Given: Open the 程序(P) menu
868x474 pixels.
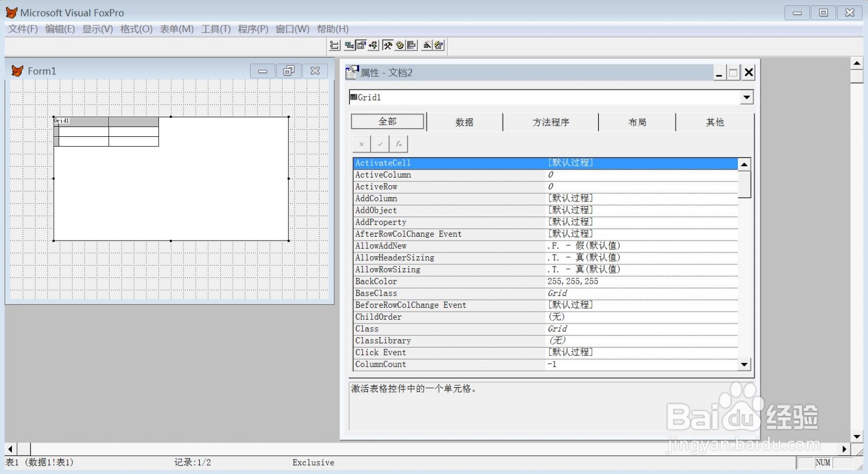Looking at the screenshot, I should point(253,29).
